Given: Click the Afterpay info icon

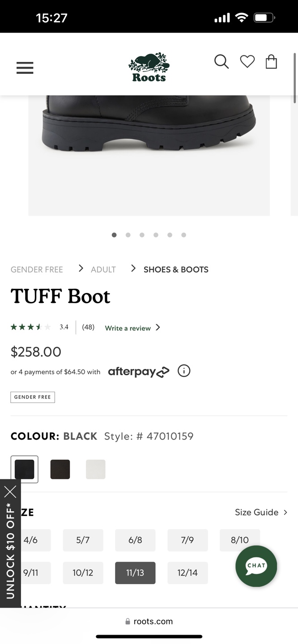Looking at the screenshot, I should tap(184, 371).
